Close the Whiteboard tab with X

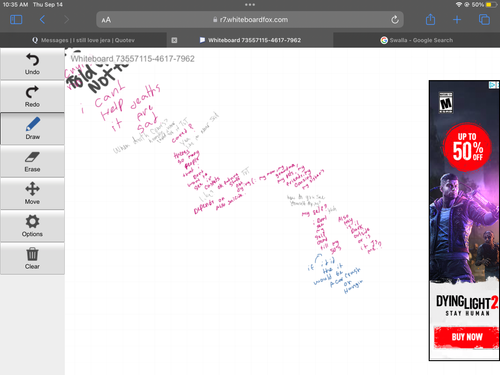pos(174,40)
